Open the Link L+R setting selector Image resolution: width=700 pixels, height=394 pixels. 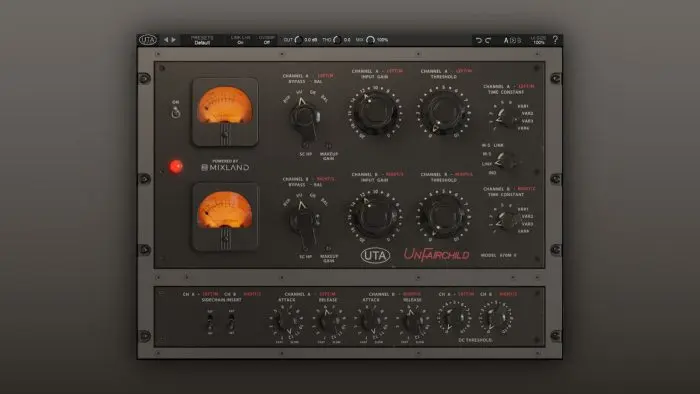(241, 40)
